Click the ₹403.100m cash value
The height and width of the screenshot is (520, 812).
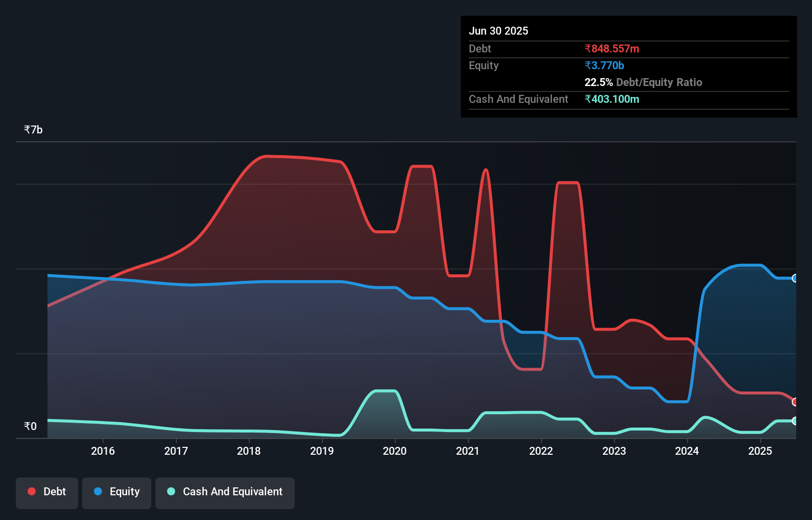pyautogui.click(x=612, y=99)
